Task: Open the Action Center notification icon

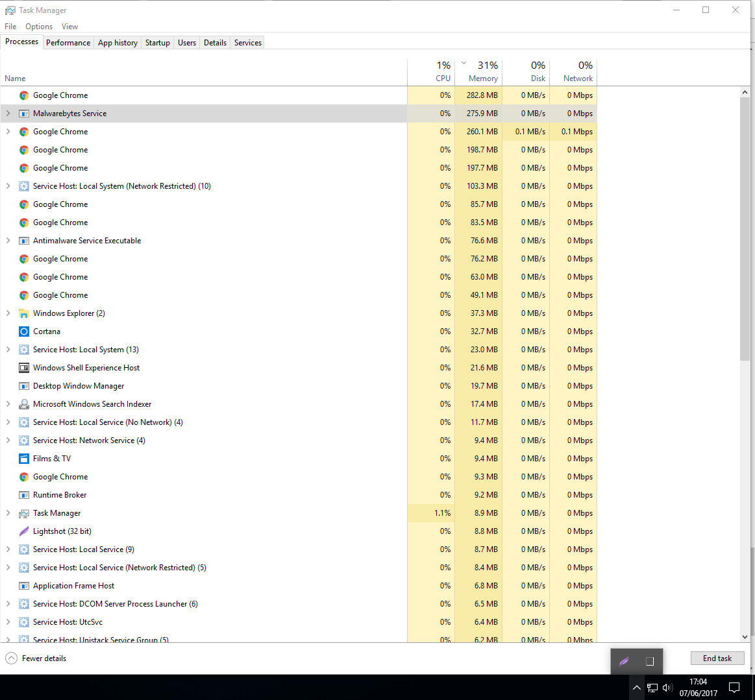Action: coord(734,688)
